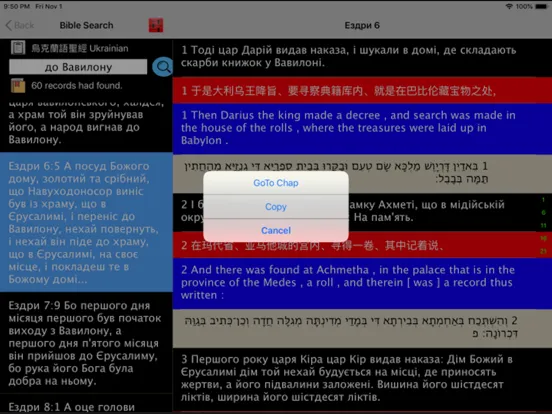This screenshot has height=414, width=552.
Task: Choose Copy in popup menu
Action: (x=276, y=207)
